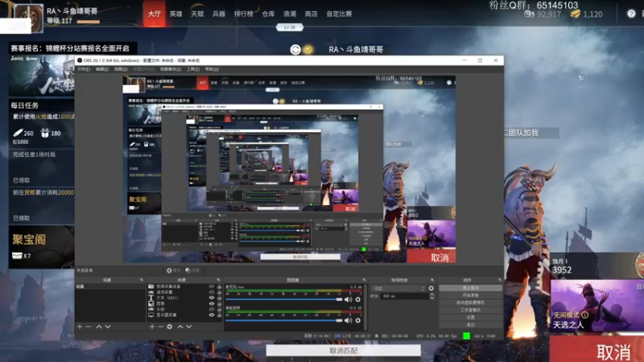The image size is (644, 362).
Task: Mute the 桌面音频 speaker icon
Action: coord(349,320)
